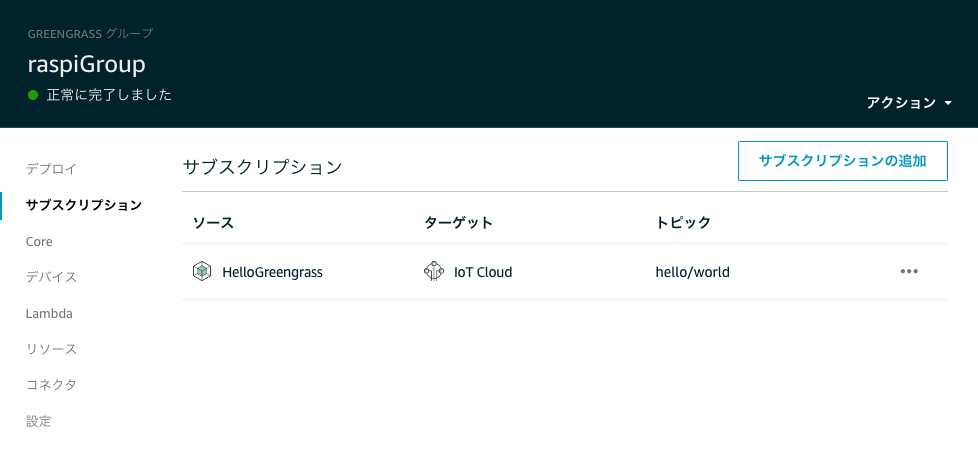Click the トピック column header

click(683, 223)
